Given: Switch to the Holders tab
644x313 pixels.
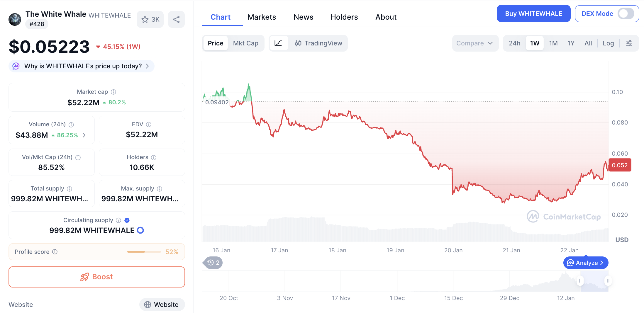Looking at the screenshot, I should pos(344,17).
